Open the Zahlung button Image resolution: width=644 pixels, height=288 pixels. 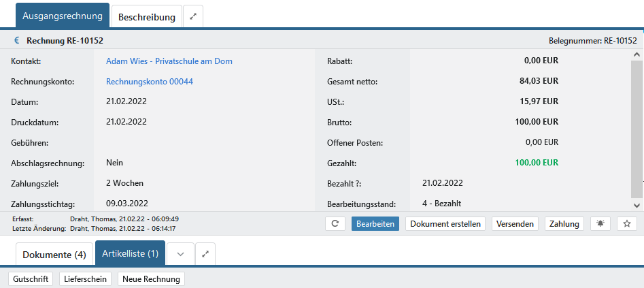tap(564, 223)
